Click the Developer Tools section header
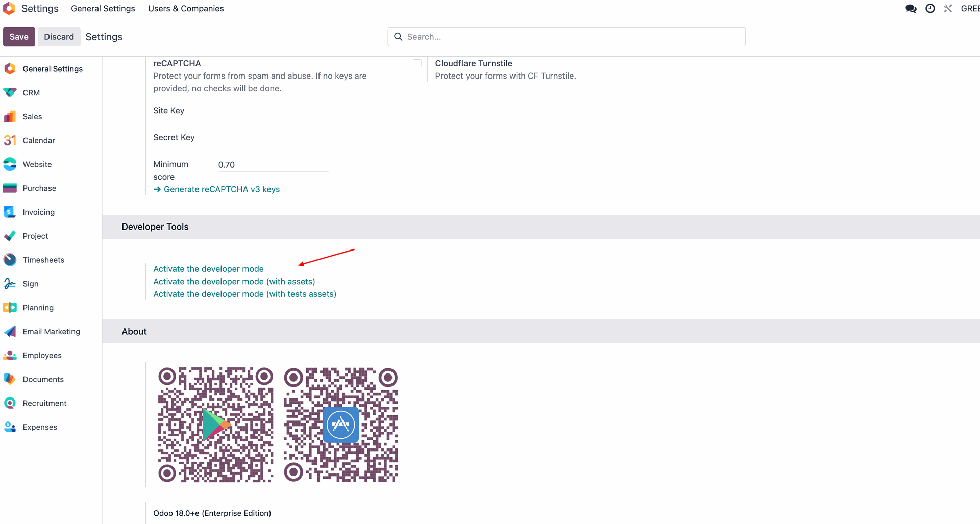Screen dimensions: 980x524 [x=155, y=227]
